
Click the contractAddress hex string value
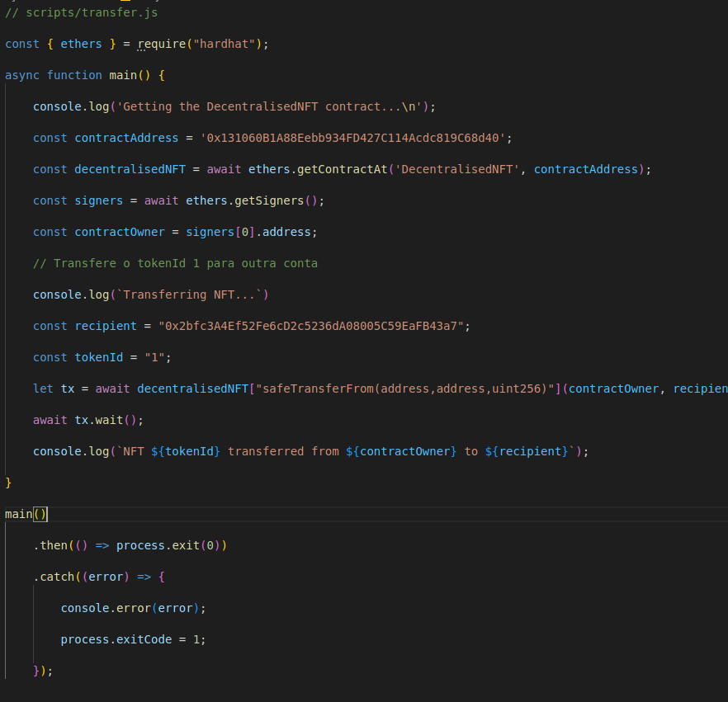tap(356, 138)
